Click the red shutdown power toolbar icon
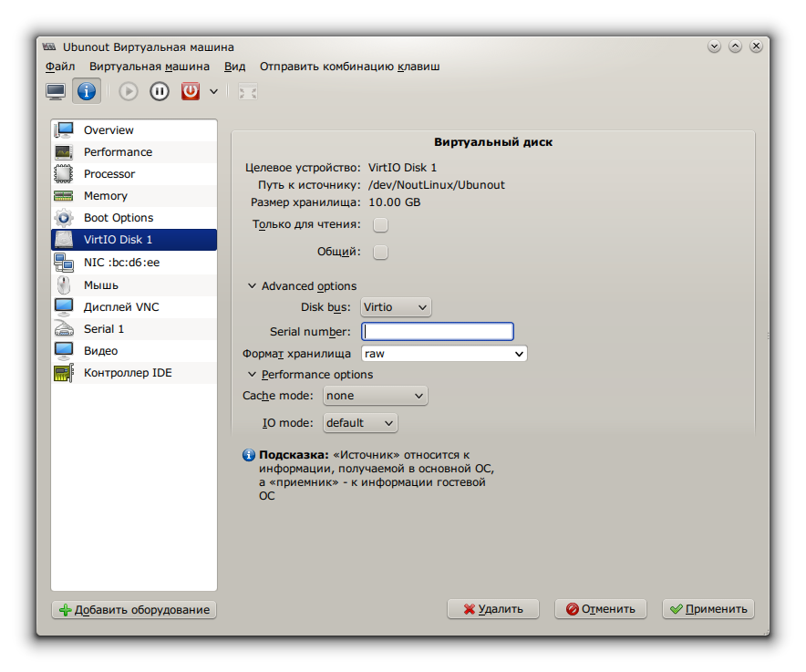Screen dimensions: 806x672 (x=190, y=91)
